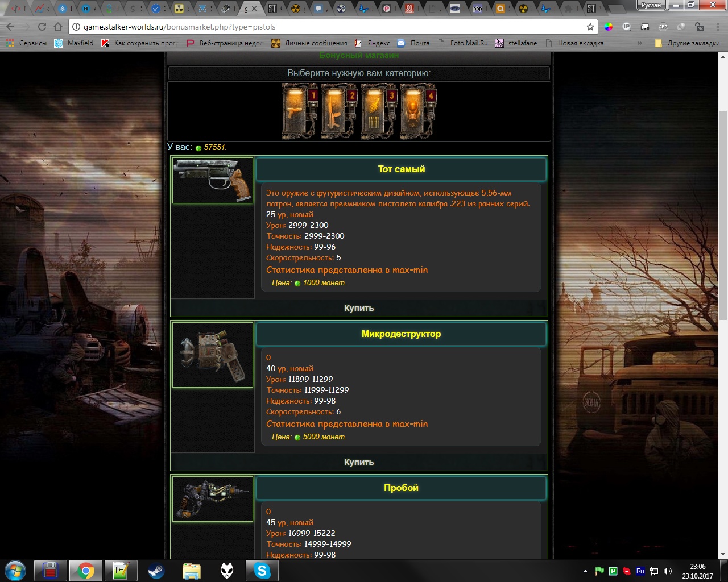Image resolution: width=728 pixels, height=582 pixels.
Task: Open Chrome's three-dot menu
Action: pyautogui.click(x=718, y=27)
